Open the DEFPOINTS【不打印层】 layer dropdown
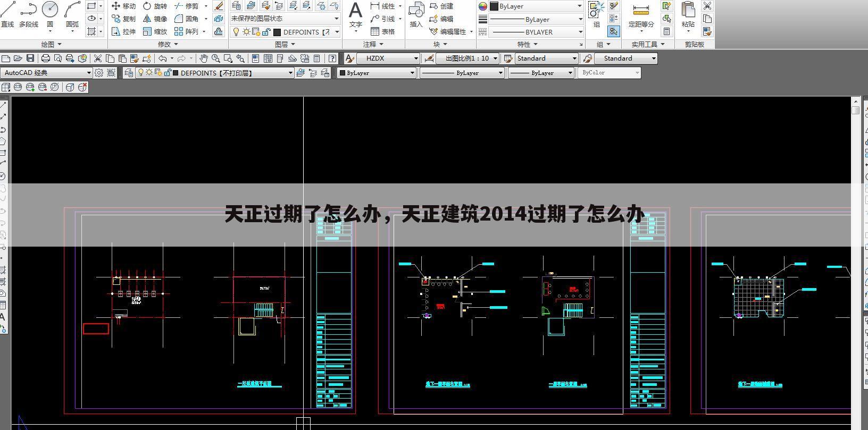This screenshot has width=868, height=430. pyautogui.click(x=215, y=73)
